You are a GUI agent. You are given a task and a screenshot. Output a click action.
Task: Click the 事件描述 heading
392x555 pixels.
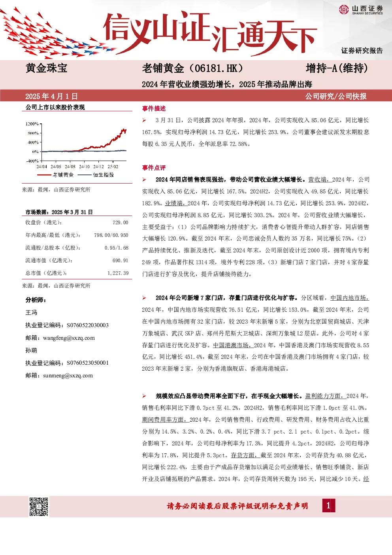154,108
